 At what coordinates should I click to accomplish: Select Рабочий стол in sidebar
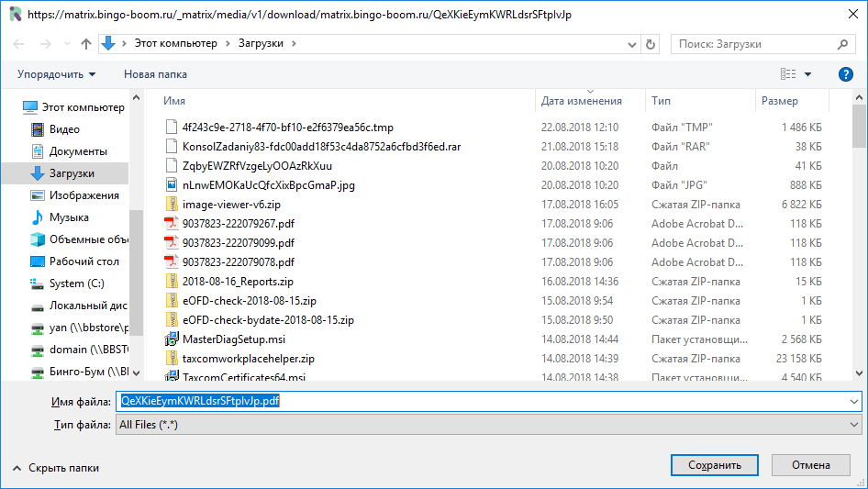(74, 261)
